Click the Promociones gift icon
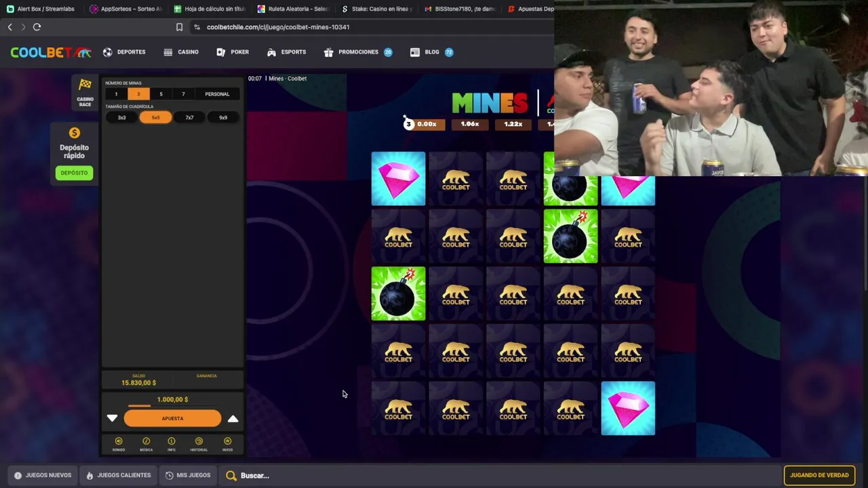The height and width of the screenshot is (488, 868). point(329,52)
